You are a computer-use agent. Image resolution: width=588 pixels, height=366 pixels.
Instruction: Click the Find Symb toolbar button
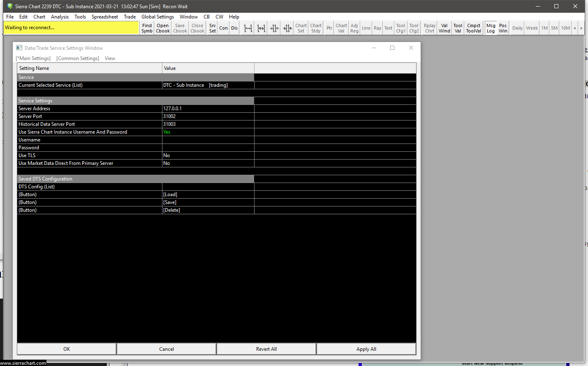[x=147, y=28]
